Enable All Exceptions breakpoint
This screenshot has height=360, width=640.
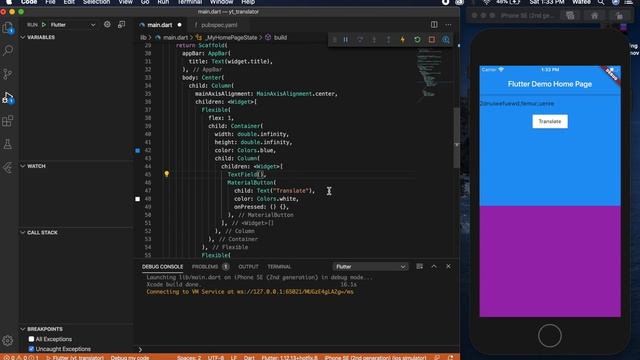click(x=31, y=339)
